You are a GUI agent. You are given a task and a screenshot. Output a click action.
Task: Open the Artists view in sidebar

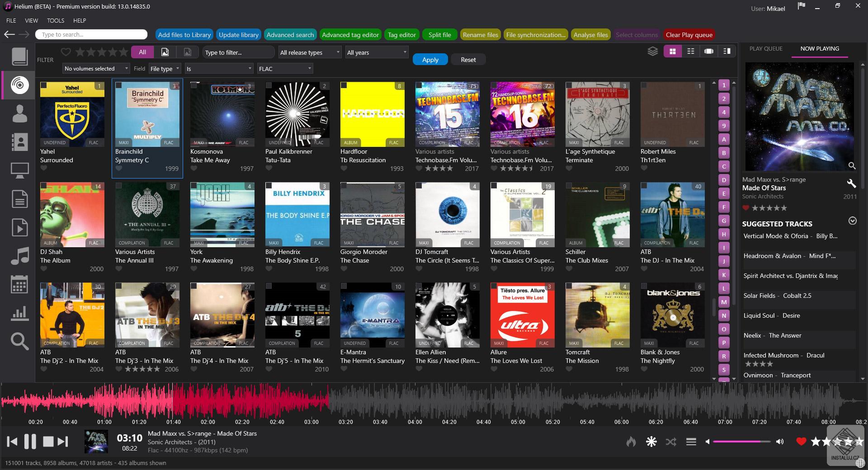pyautogui.click(x=20, y=113)
